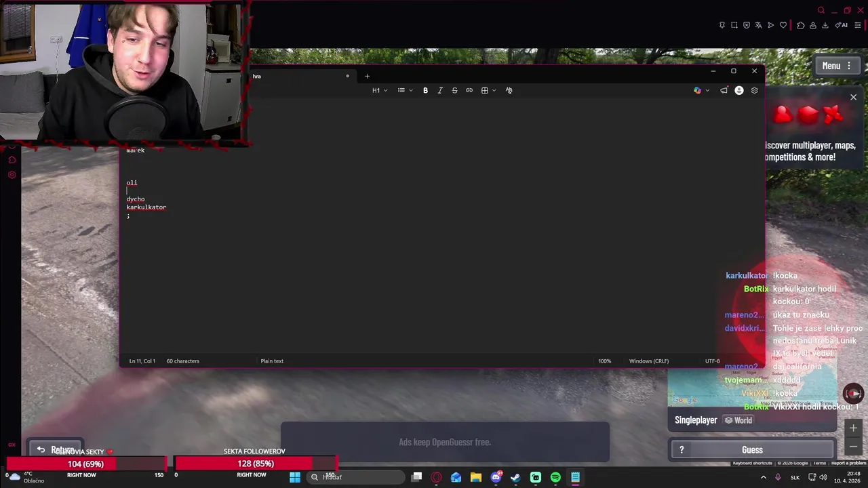Open the insert table dropdown
868x488 pixels.
(488, 90)
